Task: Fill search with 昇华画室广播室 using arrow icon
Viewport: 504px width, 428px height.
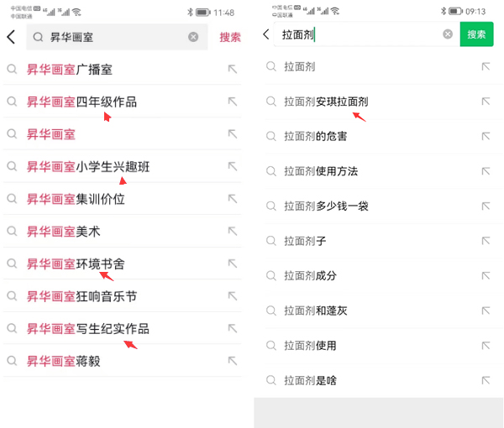Action: 233,70
